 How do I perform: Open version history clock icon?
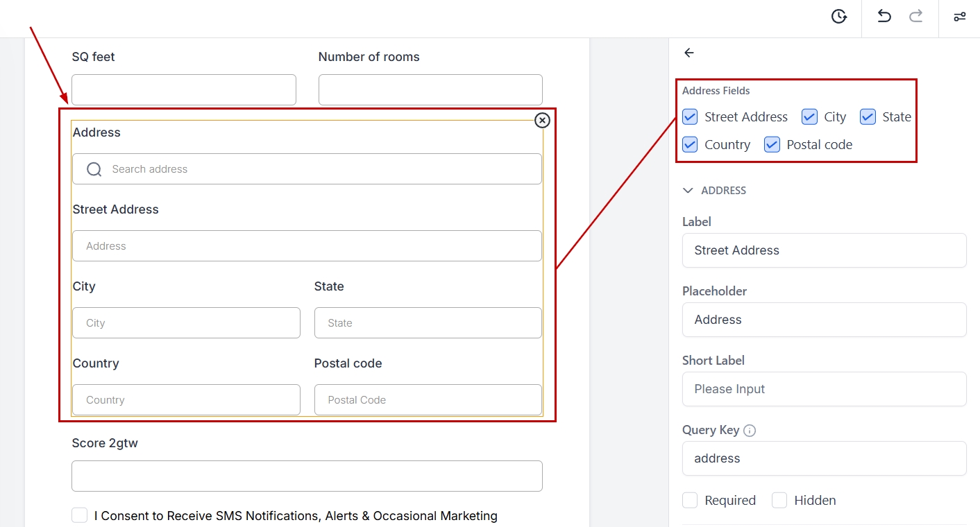(839, 17)
